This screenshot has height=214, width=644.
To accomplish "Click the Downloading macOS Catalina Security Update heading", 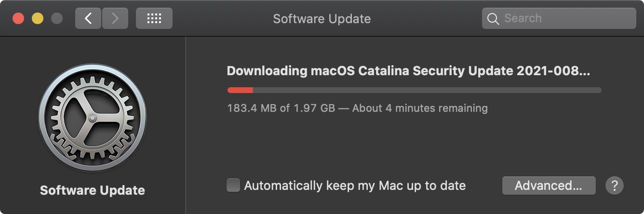I will click(408, 71).
